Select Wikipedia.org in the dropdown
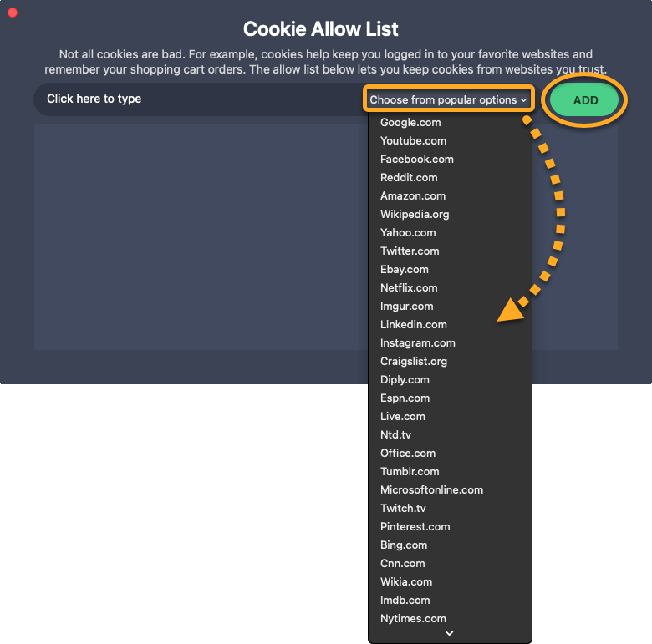Screen dimensions: 652x644 [x=415, y=215]
